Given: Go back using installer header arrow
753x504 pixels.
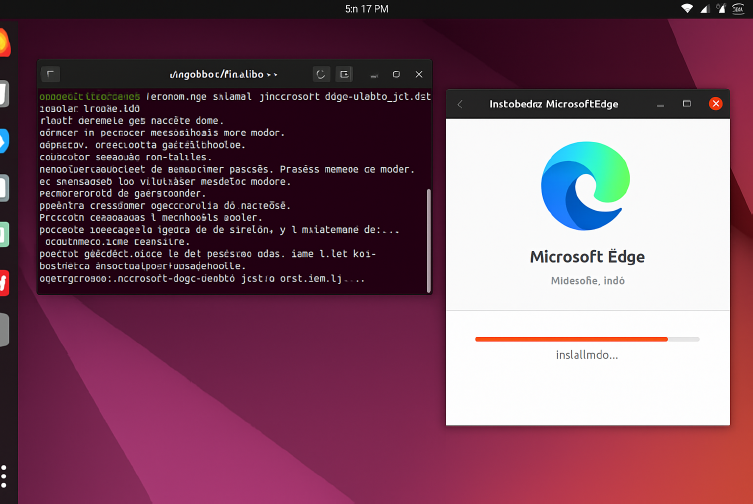Looking at the screenshot, I should [x=460, y=104].
